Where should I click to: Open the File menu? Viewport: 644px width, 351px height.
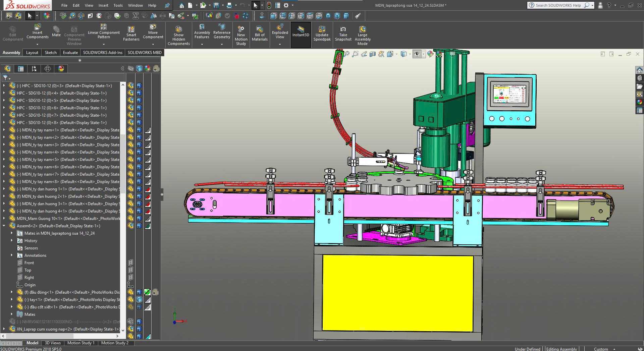[64, 5]
